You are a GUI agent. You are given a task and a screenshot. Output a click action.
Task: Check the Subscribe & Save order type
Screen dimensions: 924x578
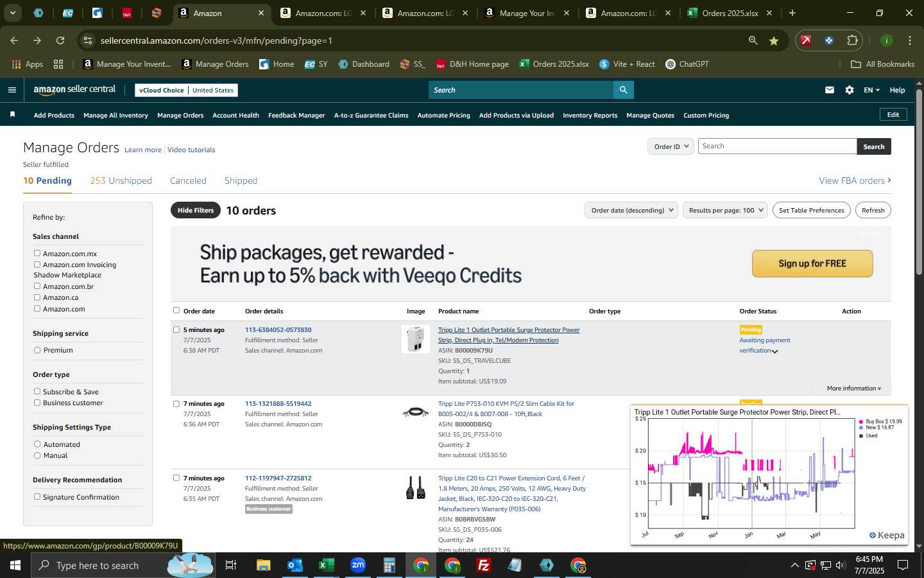click(x=37, y=391)
